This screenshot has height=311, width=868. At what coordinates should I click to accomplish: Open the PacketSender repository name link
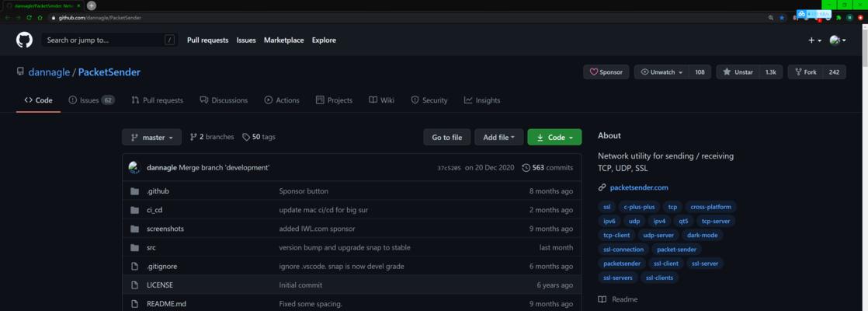109,72
